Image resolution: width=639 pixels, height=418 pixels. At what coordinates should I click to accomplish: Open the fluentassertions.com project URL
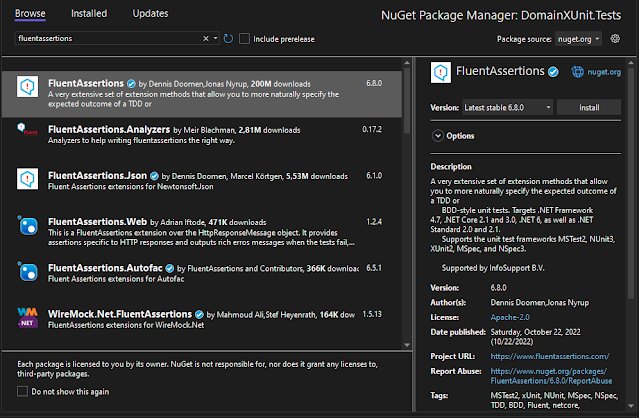coord(550,356)
